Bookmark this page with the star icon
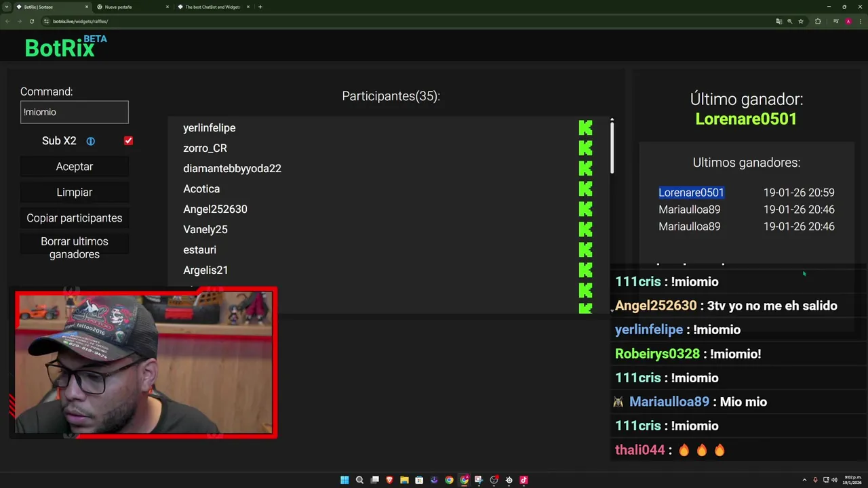This screenshot has width=868, height=488. [801, 21]
